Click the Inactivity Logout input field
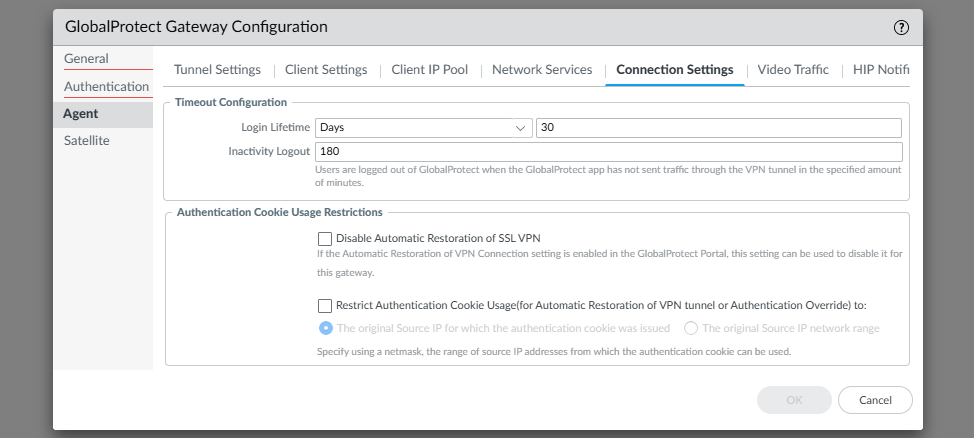 point(608,152)
